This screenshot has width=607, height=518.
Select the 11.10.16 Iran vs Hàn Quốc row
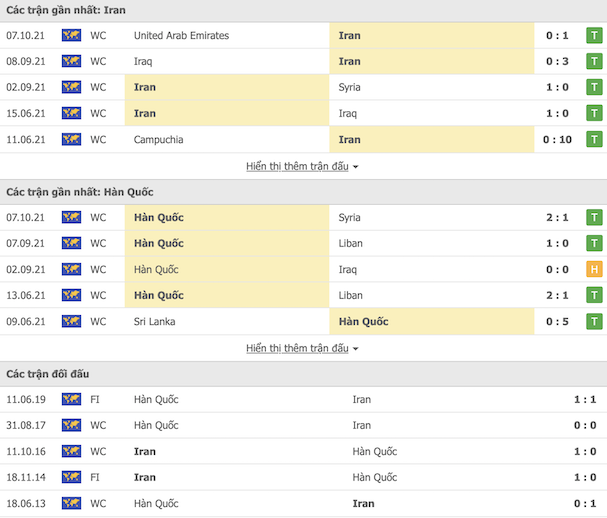tap(304, 451)
